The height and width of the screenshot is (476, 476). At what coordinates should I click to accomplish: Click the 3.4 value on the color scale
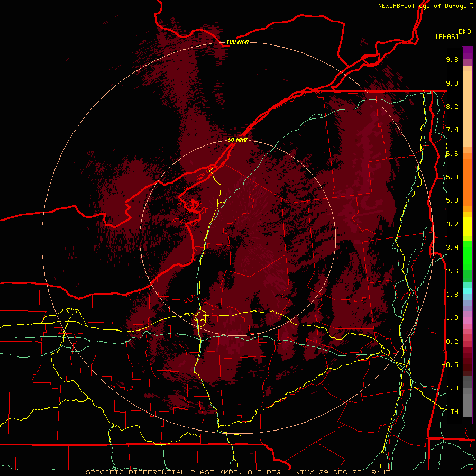tap(452, 248)
